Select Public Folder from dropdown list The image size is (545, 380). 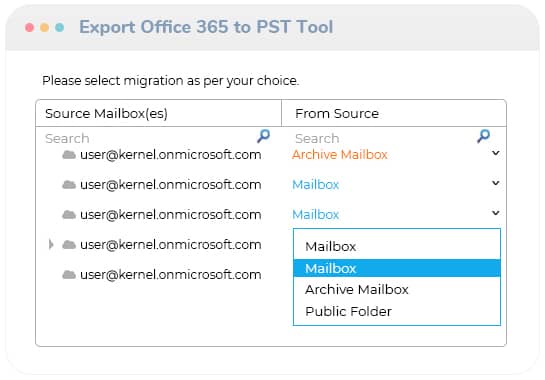pos(397,311)
